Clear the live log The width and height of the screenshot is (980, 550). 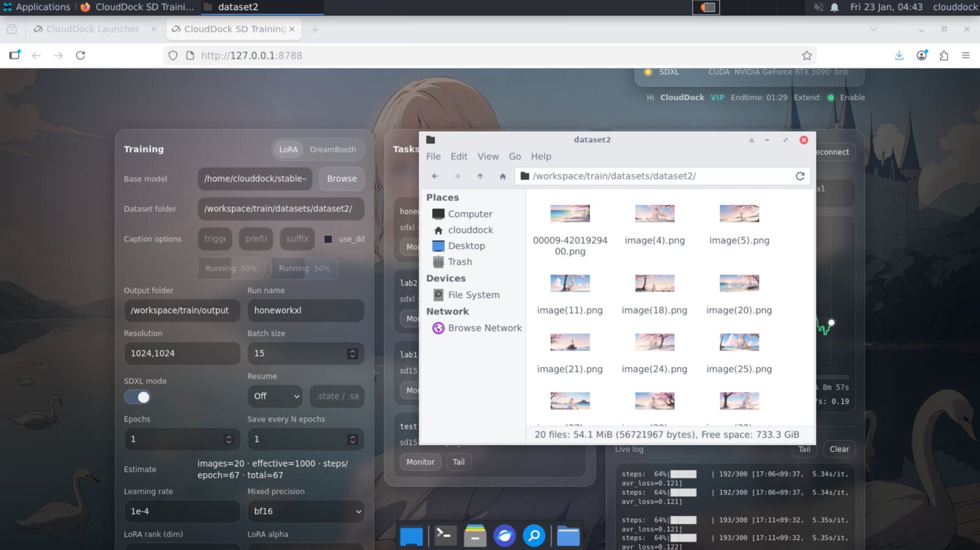point(839,449)
